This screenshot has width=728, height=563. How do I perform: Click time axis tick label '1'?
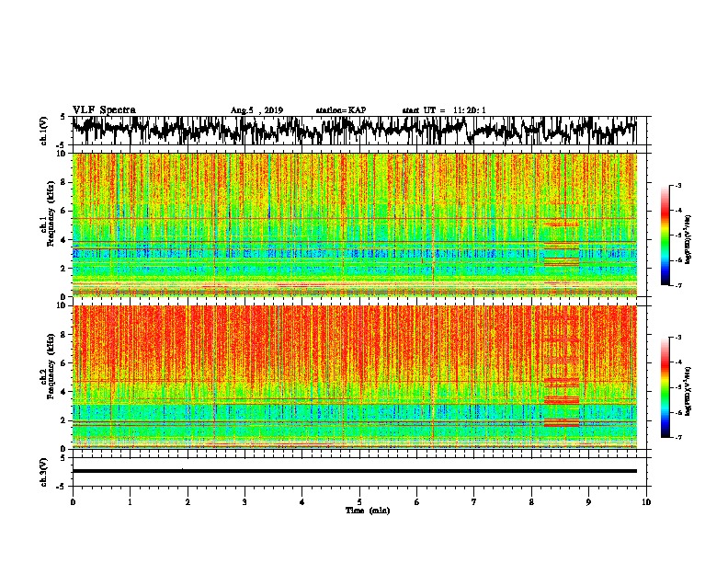[130, 502]
